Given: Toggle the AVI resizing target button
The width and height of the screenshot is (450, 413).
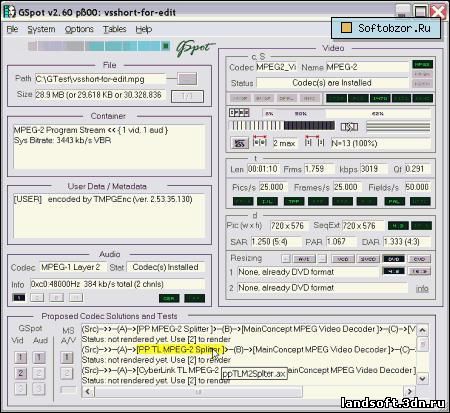Looking at the screenshot, I should click(x=304, y=259).
